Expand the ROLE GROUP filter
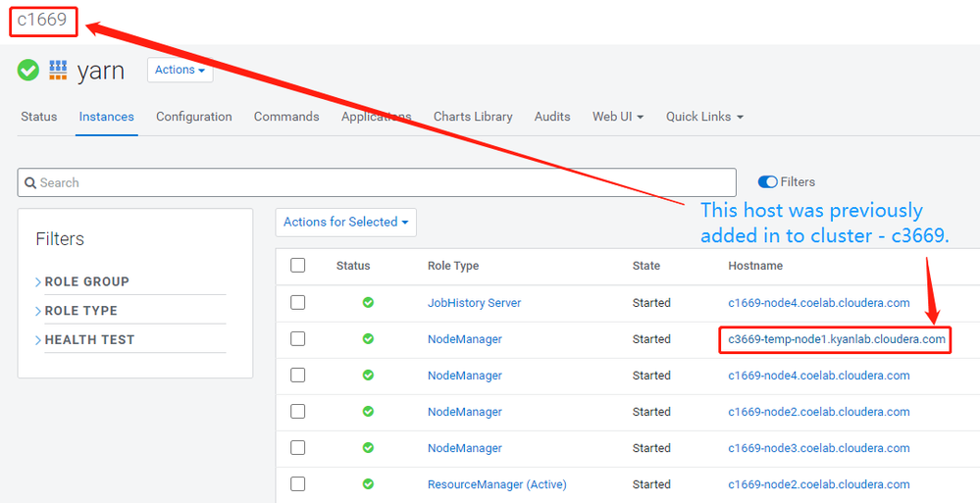 [x=81, y=281]
